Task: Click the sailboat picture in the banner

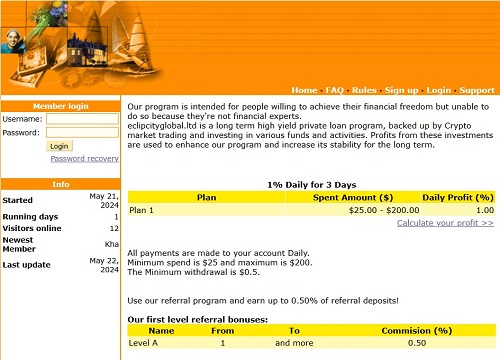Action: point(138,42)
